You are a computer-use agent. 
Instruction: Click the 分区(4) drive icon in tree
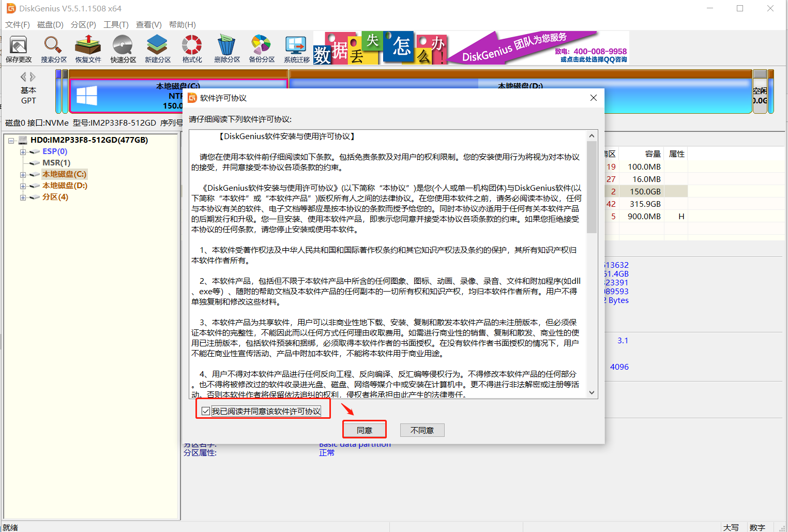tap(35, 197)
